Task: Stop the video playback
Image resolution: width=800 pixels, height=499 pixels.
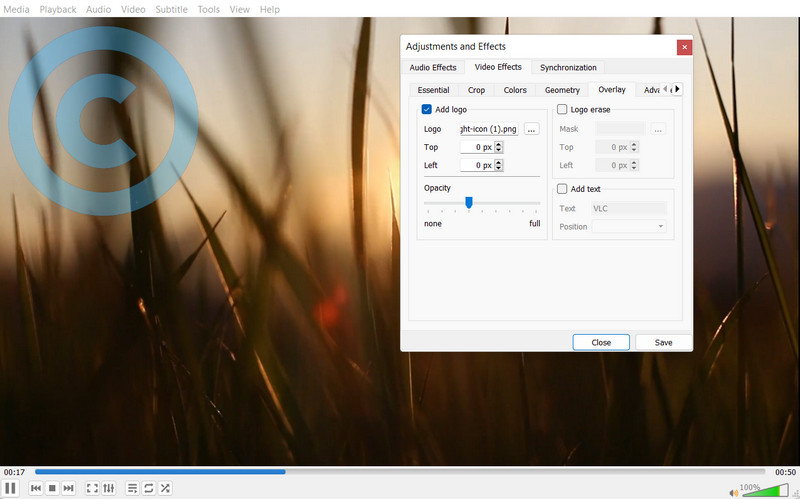Action: pos(52,488)
